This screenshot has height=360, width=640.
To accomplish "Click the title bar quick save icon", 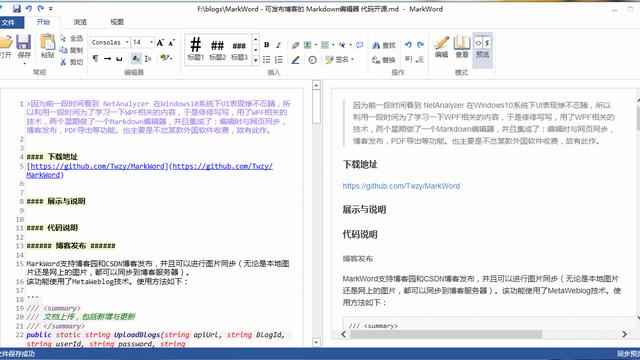I will (x=17, y=9).
